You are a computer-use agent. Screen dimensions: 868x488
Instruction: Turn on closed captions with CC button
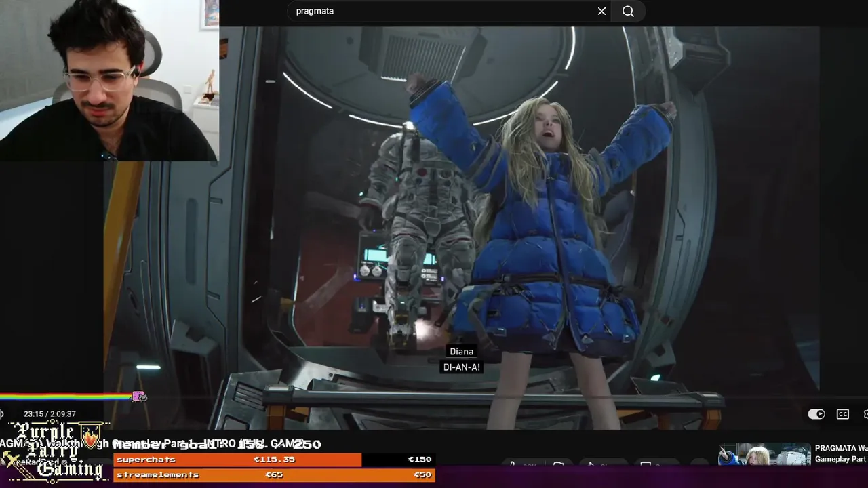(843, 414)
